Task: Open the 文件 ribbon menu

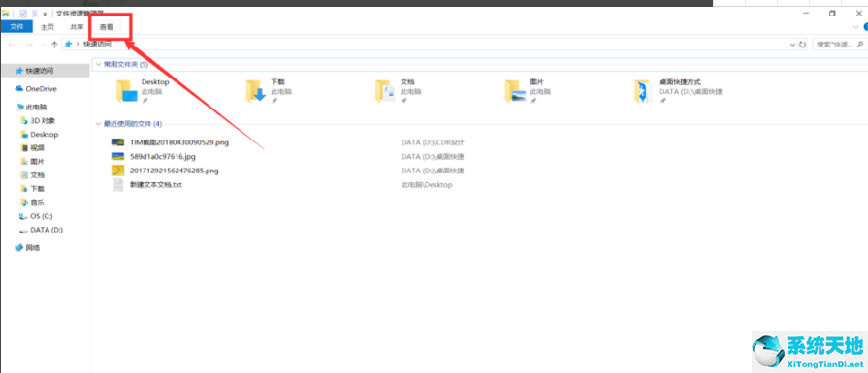Action: [x=16, y=26]
